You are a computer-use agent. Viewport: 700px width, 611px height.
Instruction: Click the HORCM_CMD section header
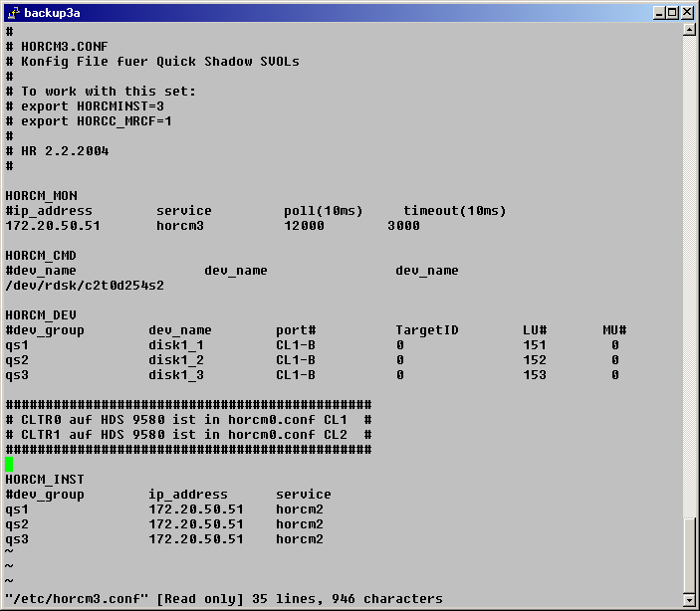[x=41, y=256]
